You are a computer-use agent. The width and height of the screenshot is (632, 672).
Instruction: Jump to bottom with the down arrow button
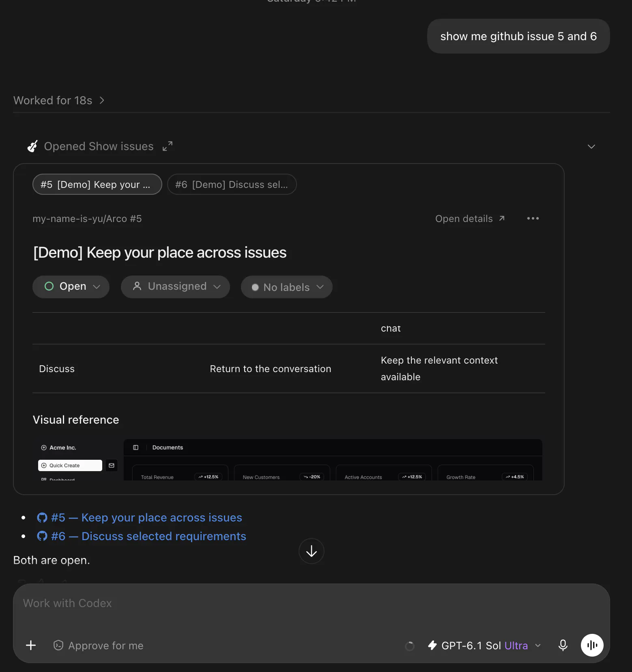312,551
